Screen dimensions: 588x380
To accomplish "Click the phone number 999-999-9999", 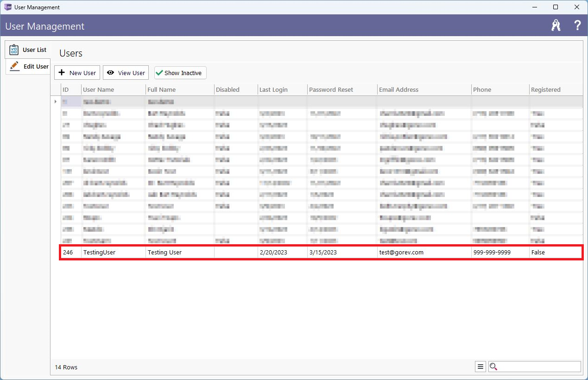I will pos(500,253).
